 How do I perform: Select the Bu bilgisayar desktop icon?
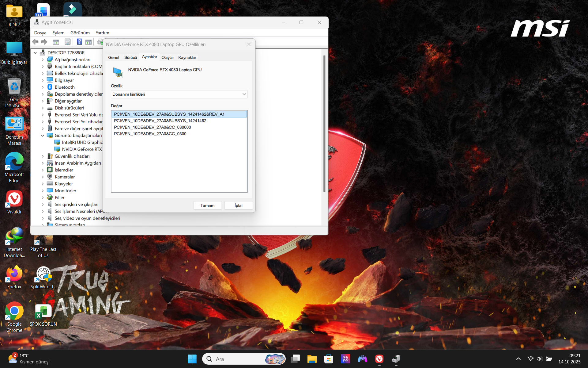click(x=14, y=53)
